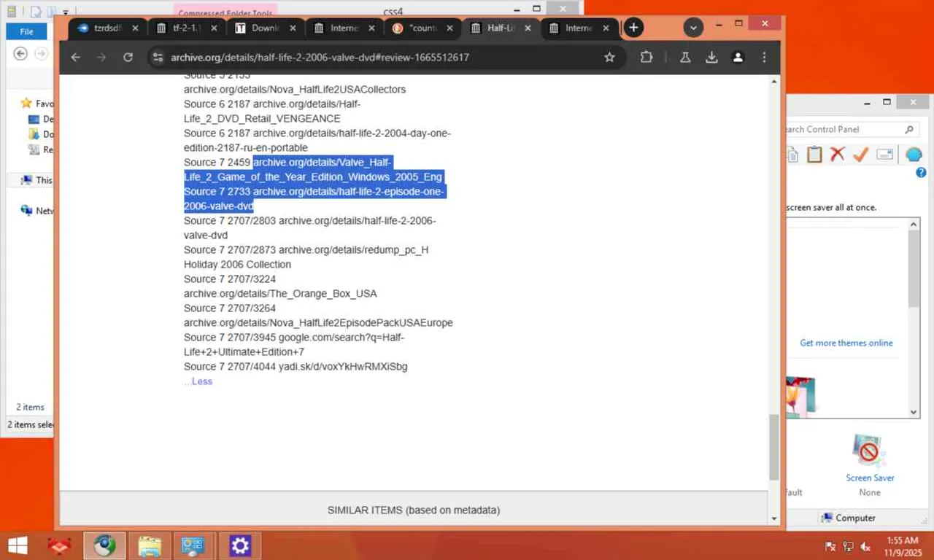Open Control Panel help question mark
The height and width of the screenshot is (560, 934).
[921, 173]
